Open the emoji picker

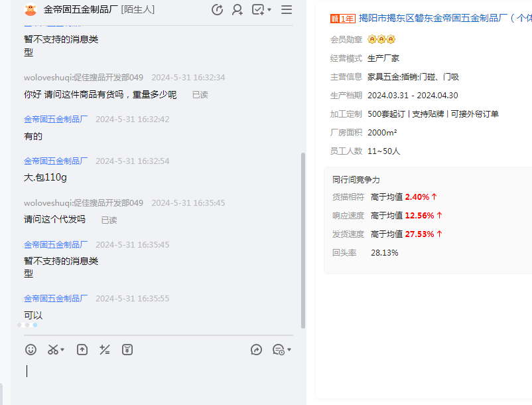point(31,349)
